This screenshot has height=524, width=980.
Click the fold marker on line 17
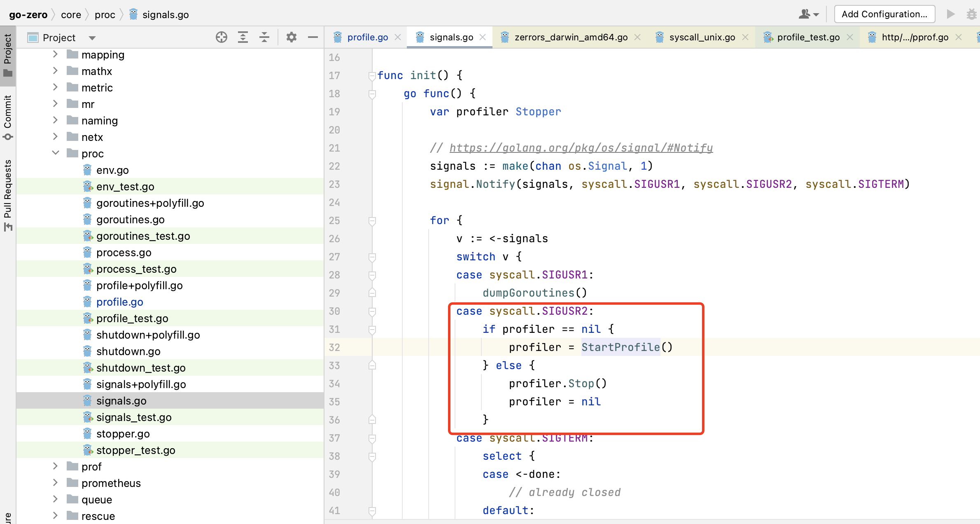tap(372, 76)
